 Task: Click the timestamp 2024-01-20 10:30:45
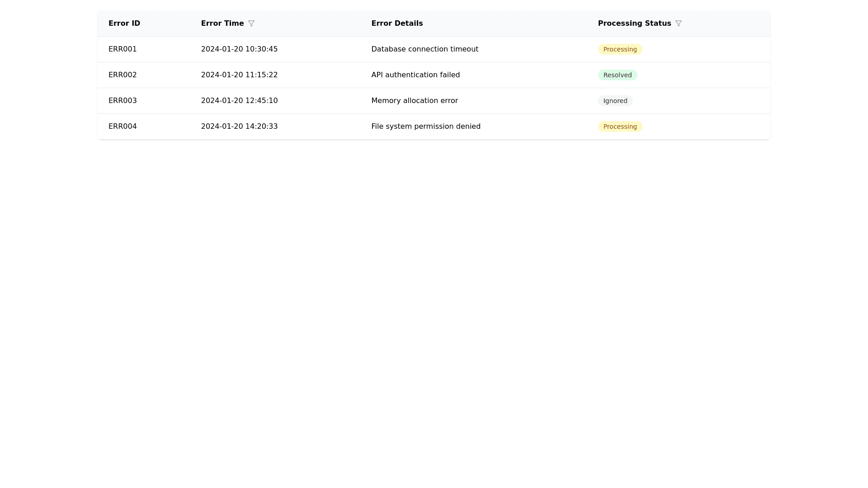[x=239, y=49]
